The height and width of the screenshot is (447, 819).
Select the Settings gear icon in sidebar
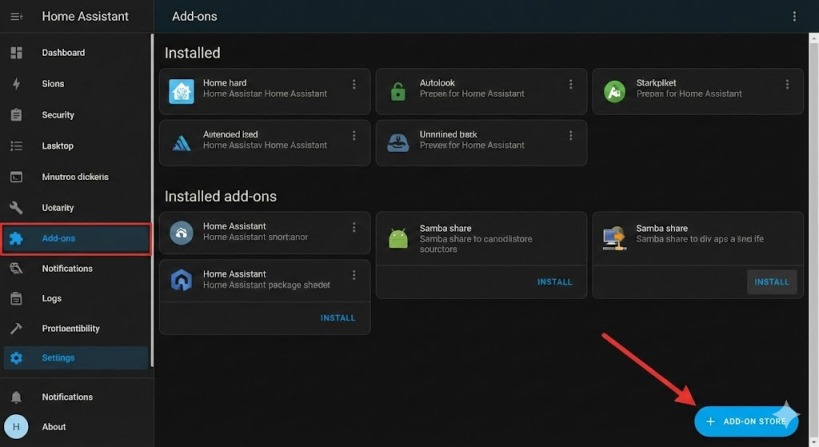click(x=16, y=358)
